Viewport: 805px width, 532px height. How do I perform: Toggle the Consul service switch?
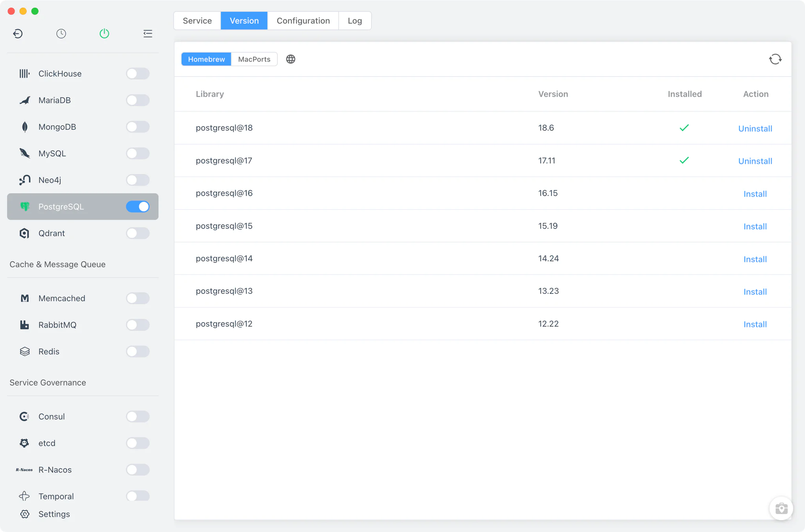click(x=138, y=416)
